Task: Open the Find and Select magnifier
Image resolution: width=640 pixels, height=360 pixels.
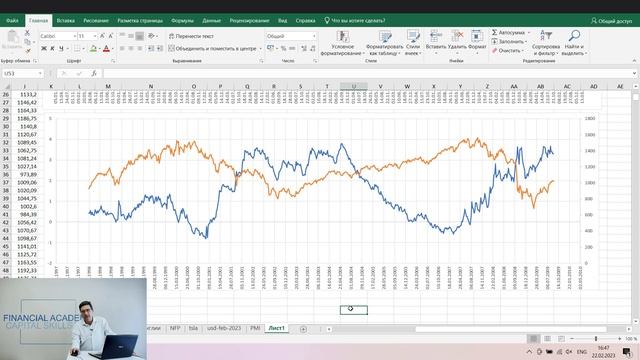Action: [574, 36]
